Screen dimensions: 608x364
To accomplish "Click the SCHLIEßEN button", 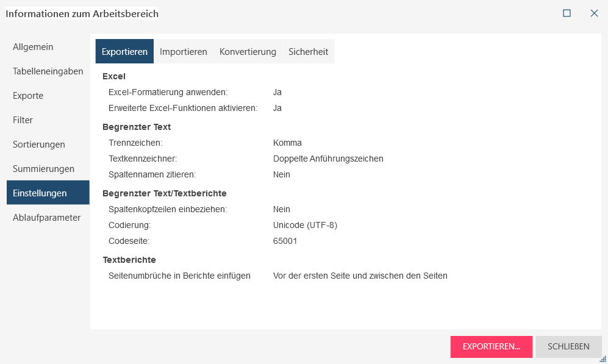I will click(568, 346).
